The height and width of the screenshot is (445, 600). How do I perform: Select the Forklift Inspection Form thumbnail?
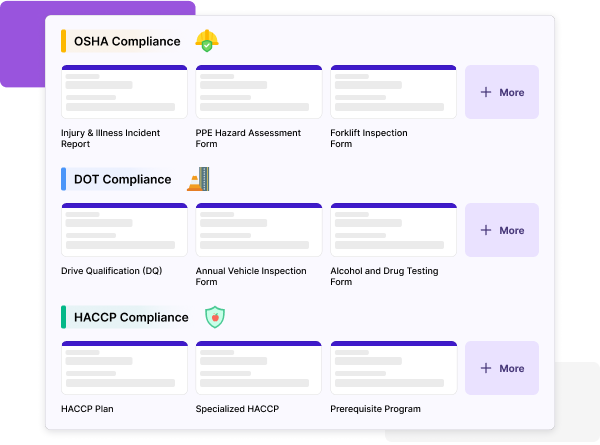point(393,92)
